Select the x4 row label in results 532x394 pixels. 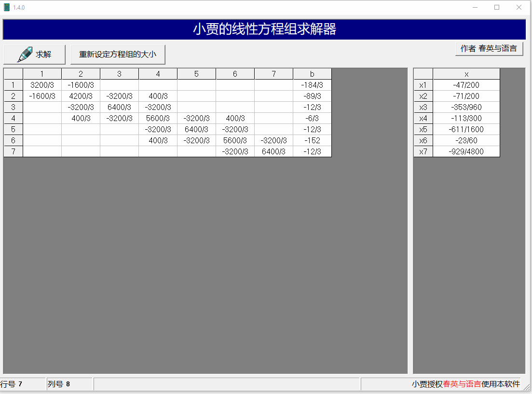(x=423, y=118)
